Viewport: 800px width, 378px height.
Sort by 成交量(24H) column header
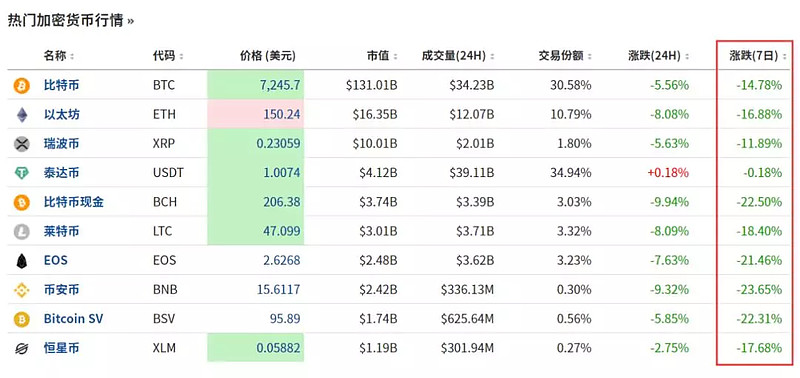(458, 56)
